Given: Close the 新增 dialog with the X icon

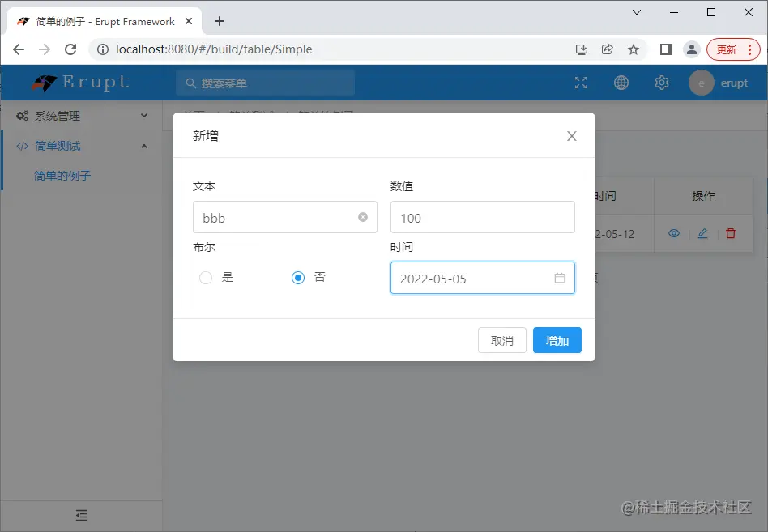Looking at the screenshot, I should [572, 136].
